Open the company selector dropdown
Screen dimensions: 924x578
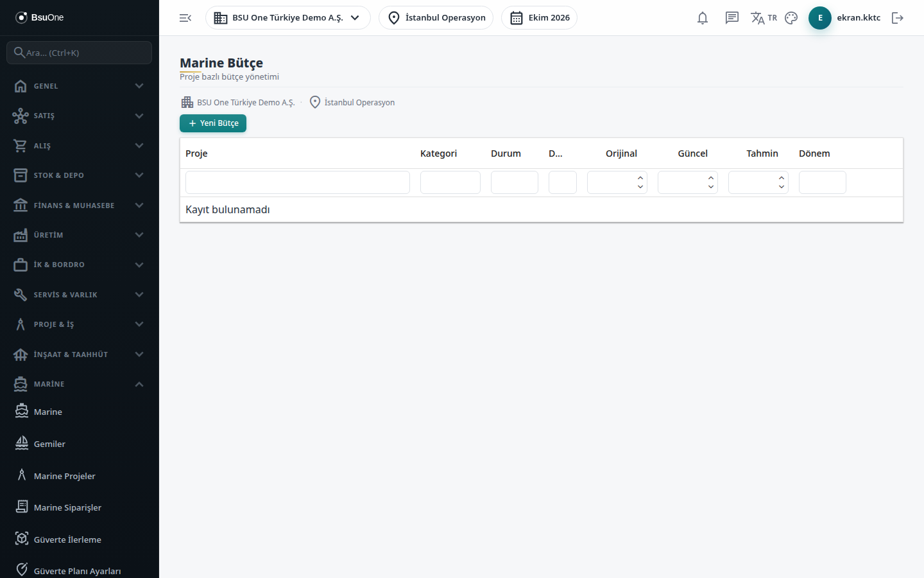pos(288,18)
